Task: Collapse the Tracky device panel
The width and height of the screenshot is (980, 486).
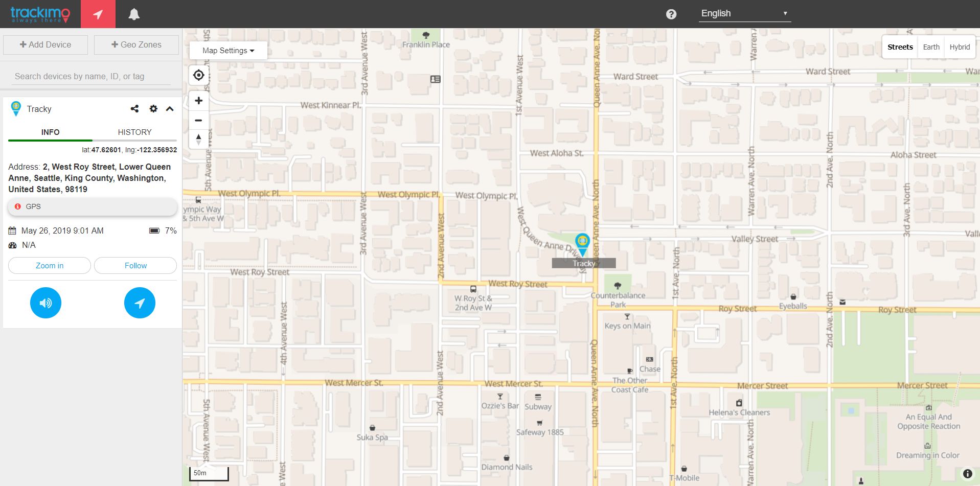Action: click(x=170, y=108)
